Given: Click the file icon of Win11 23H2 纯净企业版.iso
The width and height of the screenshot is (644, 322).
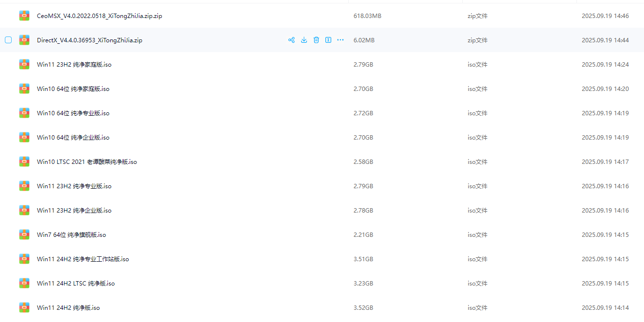Looking at the screenshot, I should tap(24, 210).
